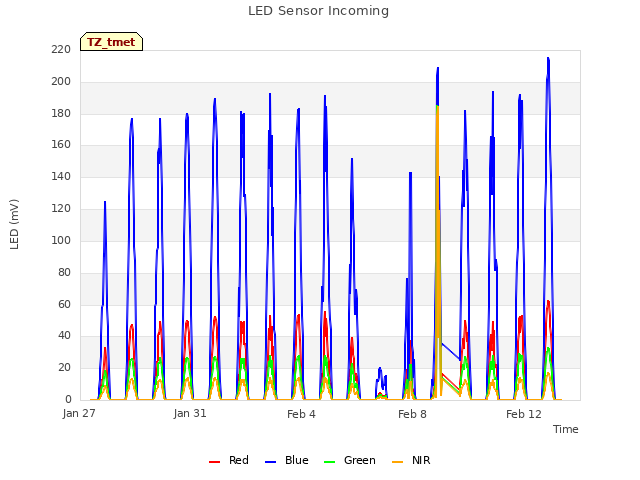Click the first blue peak near Jan 28
This screenshot has width=640, height=480.
click(x=105, y=203)
